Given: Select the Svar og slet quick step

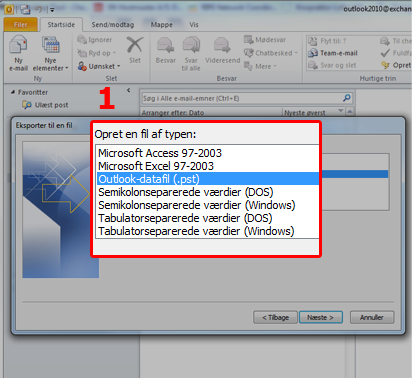Looking at the screenshot, I should (332, 65).
